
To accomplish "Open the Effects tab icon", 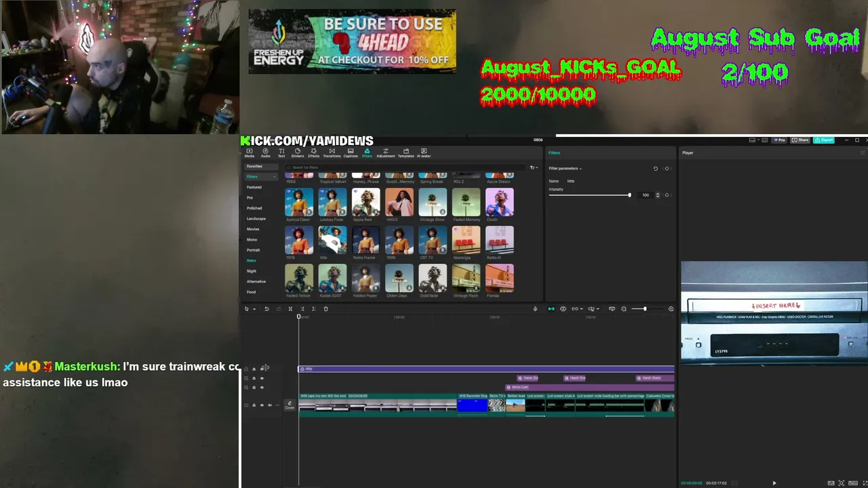I will 313,150.
